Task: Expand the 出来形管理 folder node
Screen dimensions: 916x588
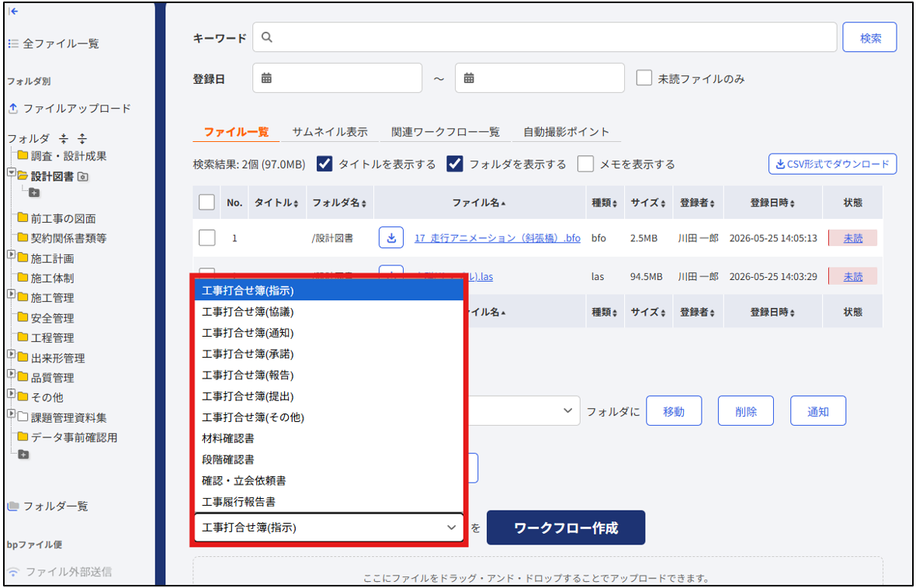Action: [x=11, y=355]
